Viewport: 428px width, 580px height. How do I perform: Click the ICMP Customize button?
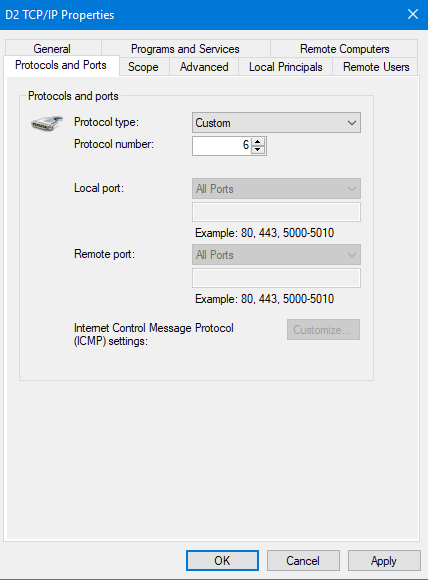click(323, 329)
